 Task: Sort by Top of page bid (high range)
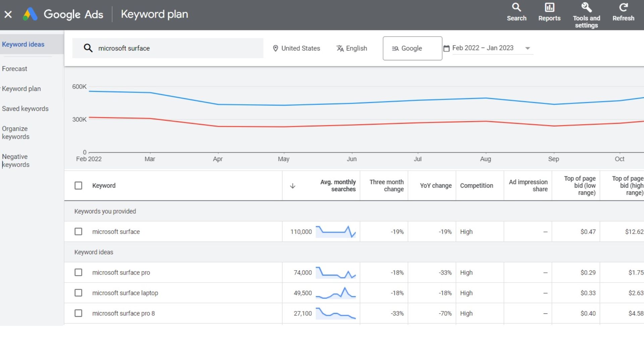pyautogui.click(x=628, y=186)
